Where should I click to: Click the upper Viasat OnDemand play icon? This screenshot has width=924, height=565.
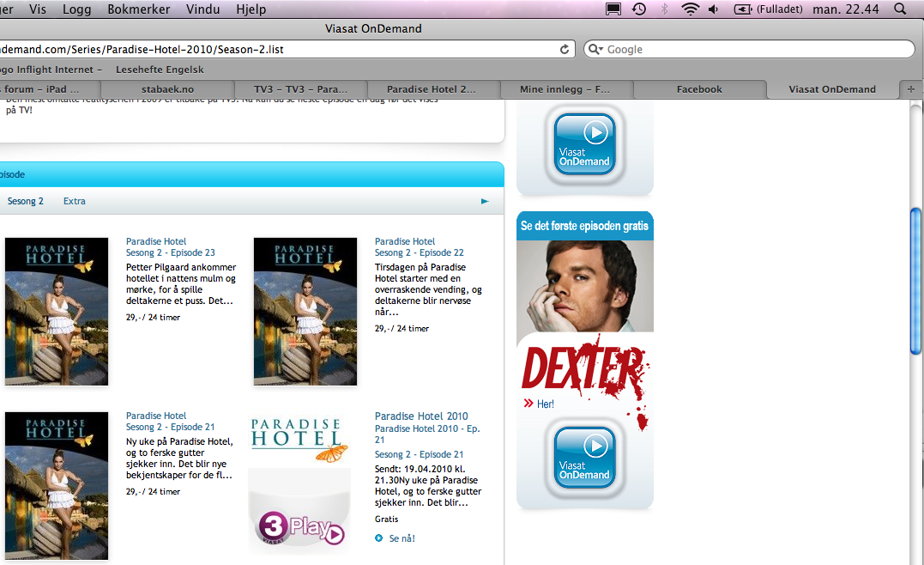(584, 144)
